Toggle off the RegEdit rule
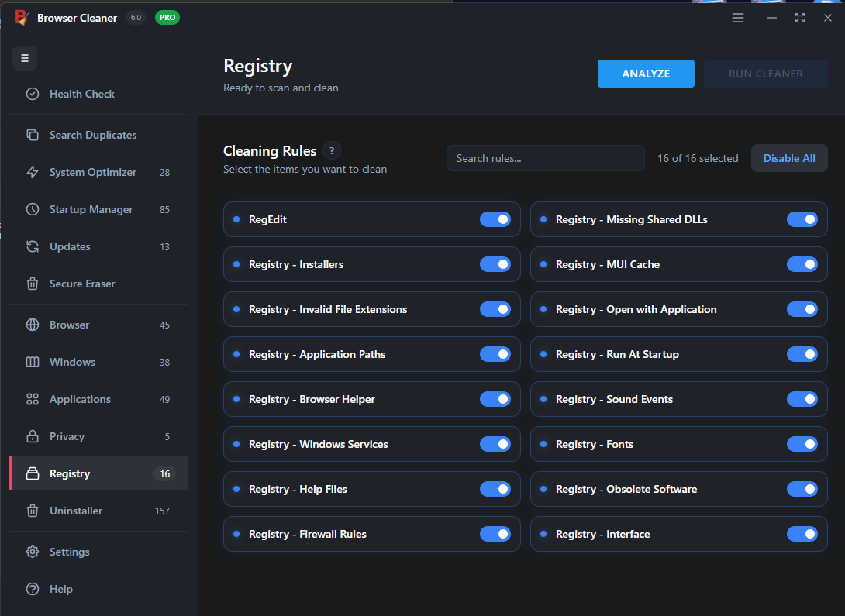Viewport: 845px width, 616px height. [x=495, y=219]
